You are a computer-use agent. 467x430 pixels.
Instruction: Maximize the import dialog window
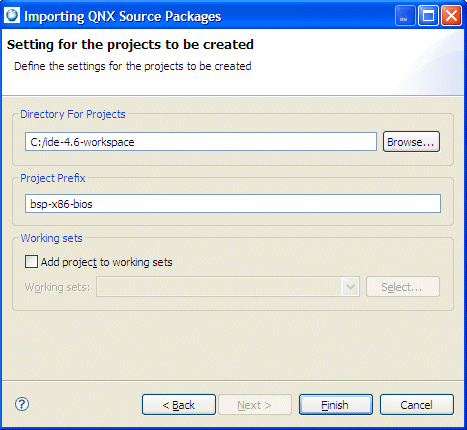pos(428,16)
